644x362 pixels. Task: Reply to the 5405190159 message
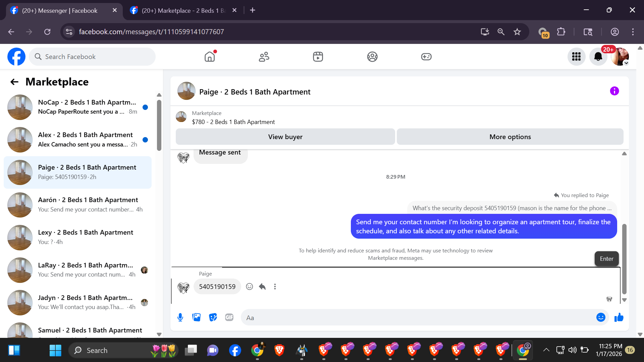coord(262,287)
